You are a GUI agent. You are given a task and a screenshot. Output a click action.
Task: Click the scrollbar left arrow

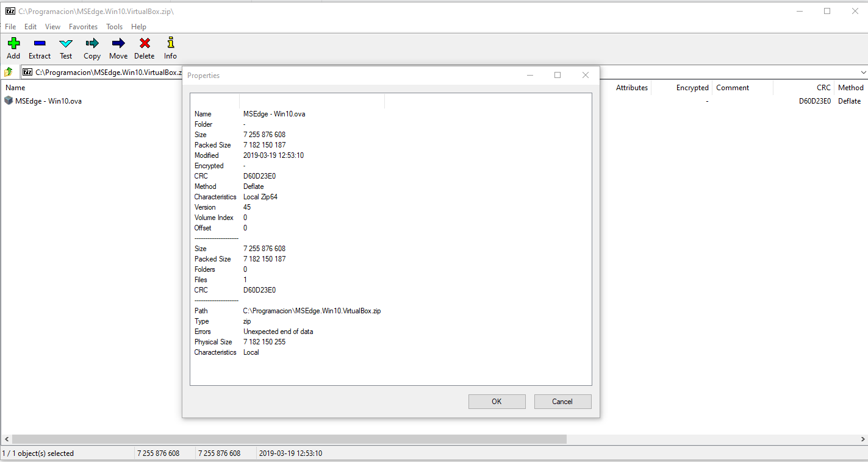(x=6, y=439)
